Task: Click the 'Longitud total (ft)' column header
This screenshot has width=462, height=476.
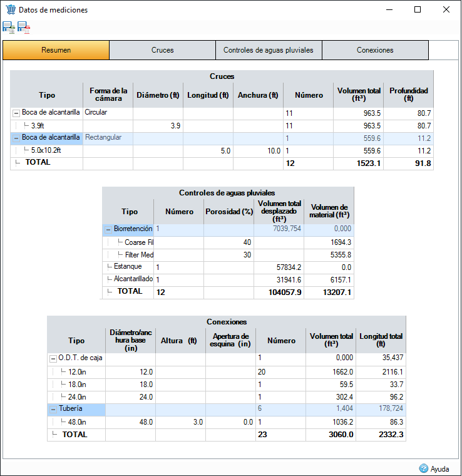Action: pos(381,340)
